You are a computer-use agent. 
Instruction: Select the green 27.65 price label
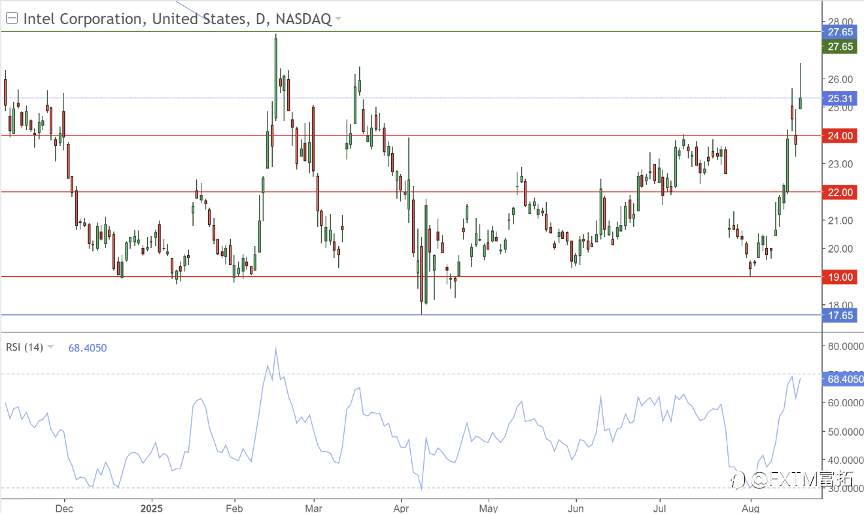click(x=840, y=46)
